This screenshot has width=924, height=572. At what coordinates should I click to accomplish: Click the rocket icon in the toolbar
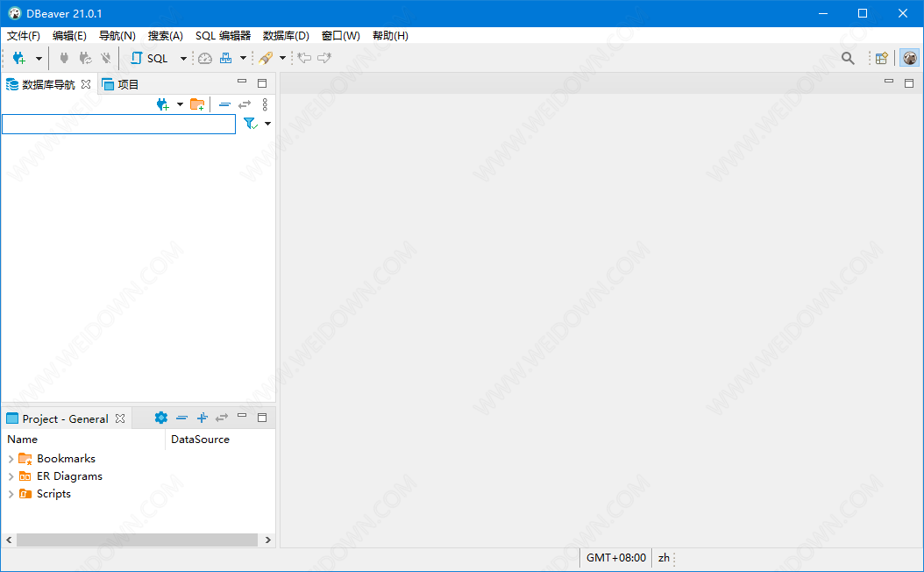pyautogui.click(x=266, y=58)
